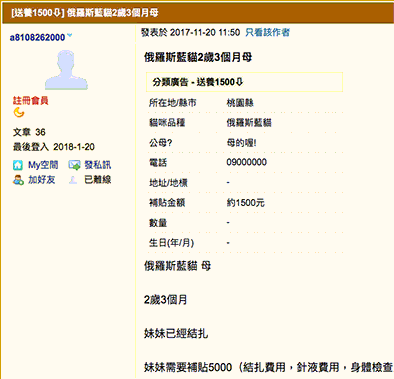
Task: Click the post title 俄羅斯藍貓2歲3個月母
Action: tap(198, 57)
